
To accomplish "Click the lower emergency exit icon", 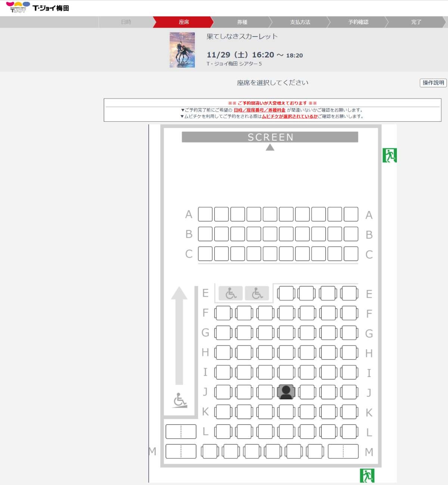I will pyautogui.click(x=367, y=476).
